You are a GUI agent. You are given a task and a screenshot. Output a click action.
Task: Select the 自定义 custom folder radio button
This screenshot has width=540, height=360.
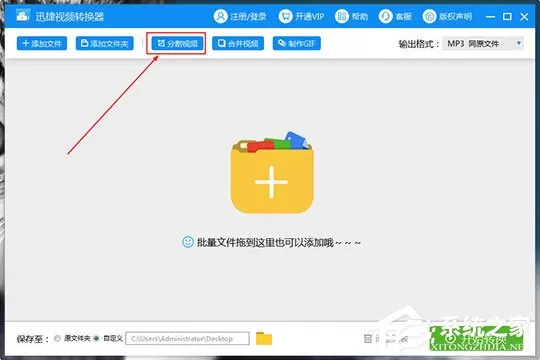point(96,338)
